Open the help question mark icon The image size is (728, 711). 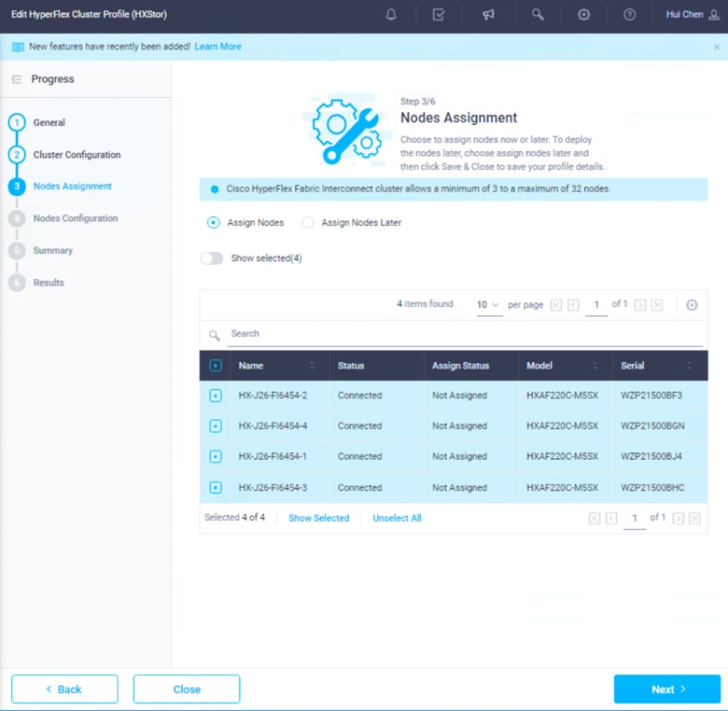tap(629, 14)
